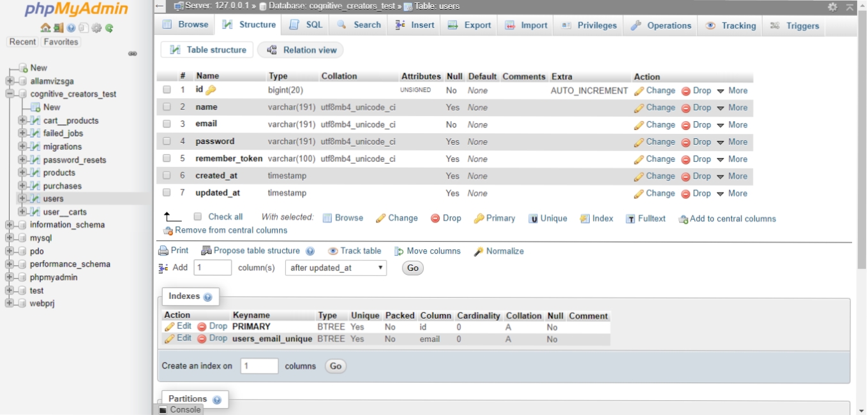This screenshot has width=868, height=415.
Task: Collapse the cognitive_creators_test database node
Action: [10, 94]
